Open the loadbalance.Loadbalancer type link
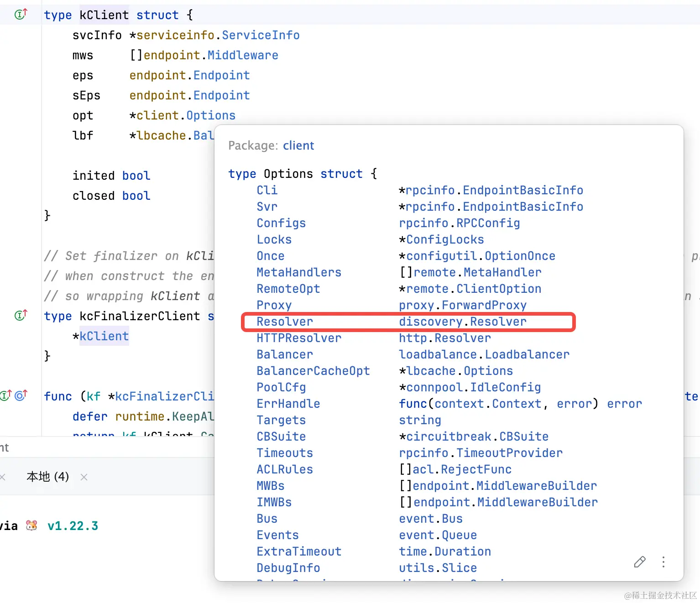Image resolution: width=700 pixels, height=603 pixels. tap(484, 354)
